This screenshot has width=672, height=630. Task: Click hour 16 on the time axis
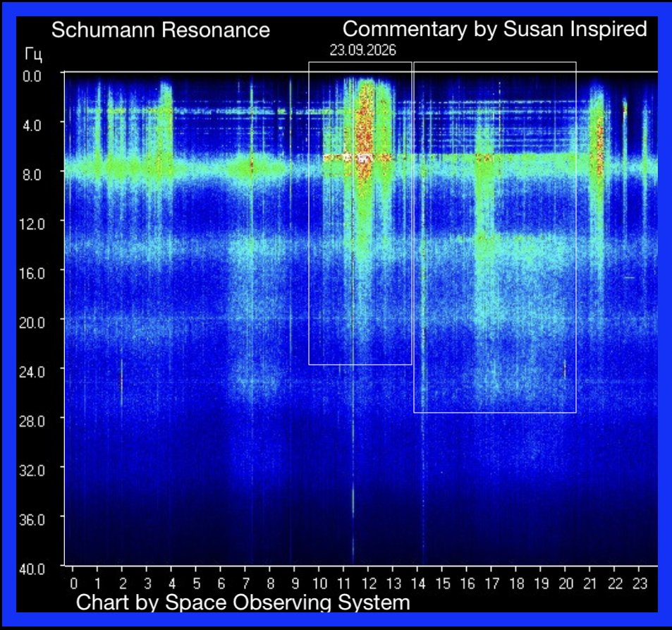(x=468, y=583)
